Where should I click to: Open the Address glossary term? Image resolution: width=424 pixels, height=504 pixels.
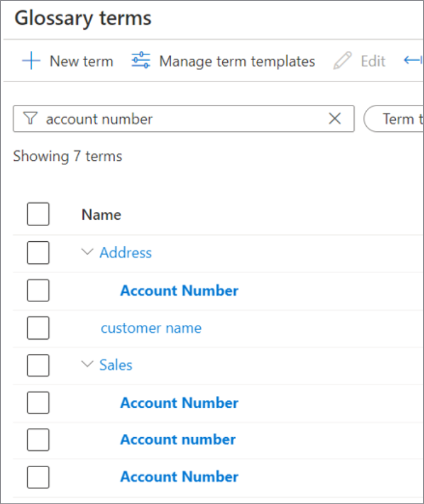(125, 253)
